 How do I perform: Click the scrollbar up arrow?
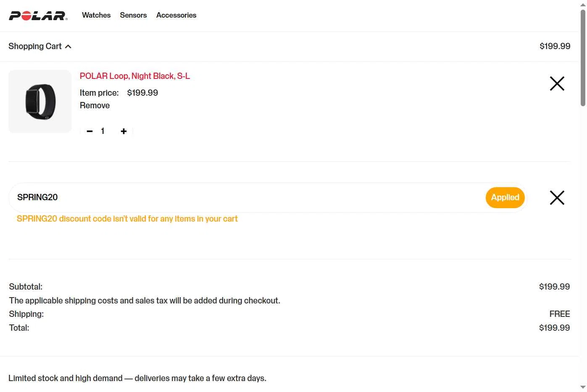click(x=583, y=5)
